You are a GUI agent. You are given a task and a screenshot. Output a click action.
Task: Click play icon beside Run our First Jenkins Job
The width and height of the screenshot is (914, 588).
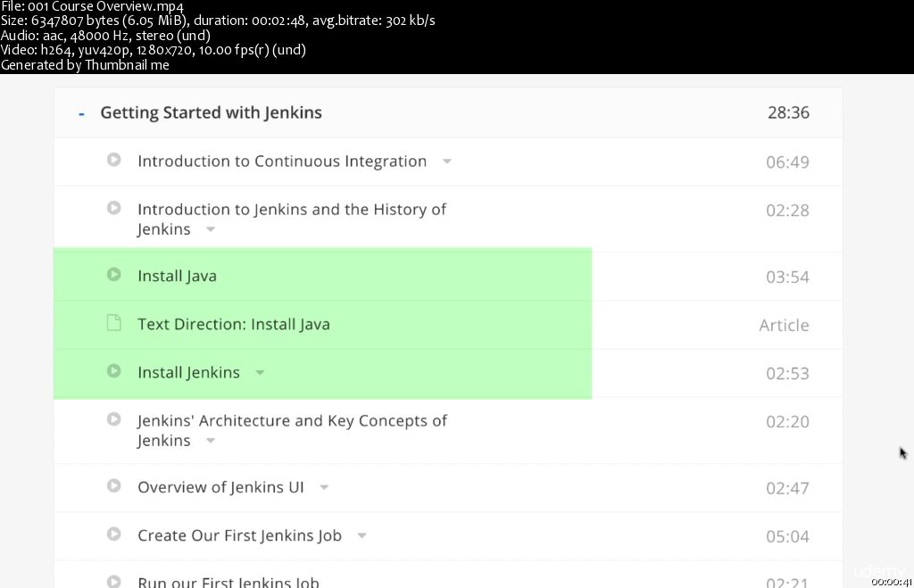pyautogui.click(x=113, y=582)
